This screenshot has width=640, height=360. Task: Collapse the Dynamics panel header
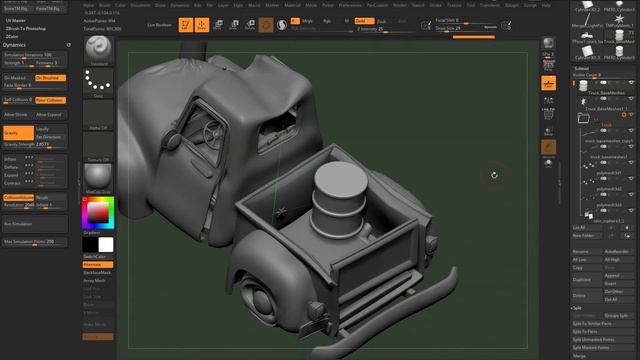[15, 45]
